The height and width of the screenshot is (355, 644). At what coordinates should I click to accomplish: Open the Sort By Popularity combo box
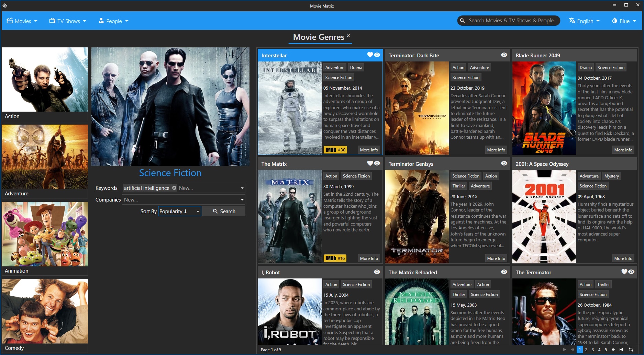pyautogui.click(x=179, y=211)
